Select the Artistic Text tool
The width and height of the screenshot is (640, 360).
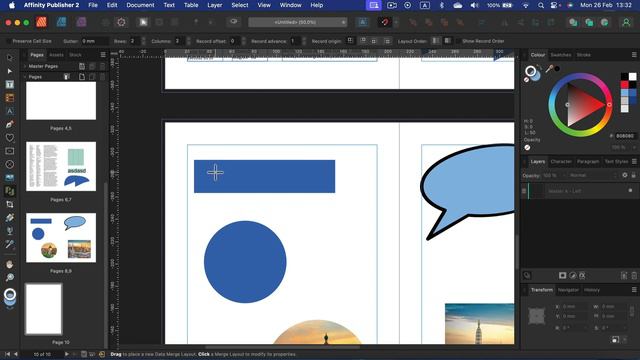coord(10,111)
